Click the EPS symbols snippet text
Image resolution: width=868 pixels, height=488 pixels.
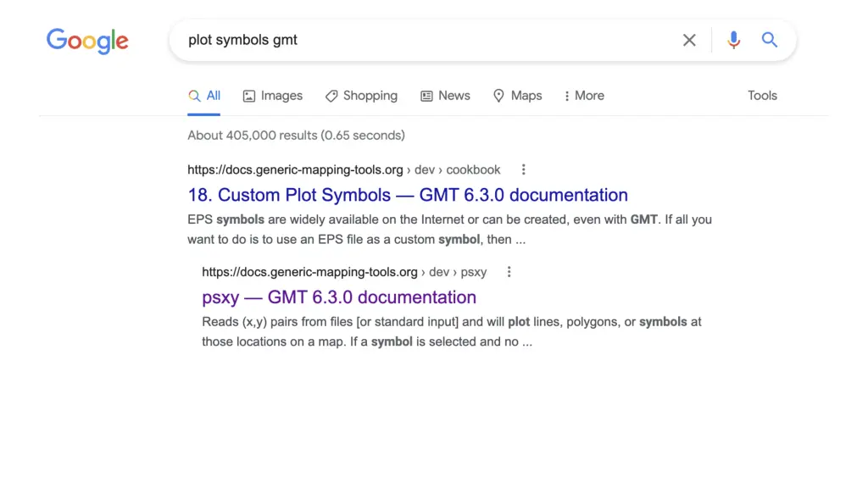tap(449, 229)
